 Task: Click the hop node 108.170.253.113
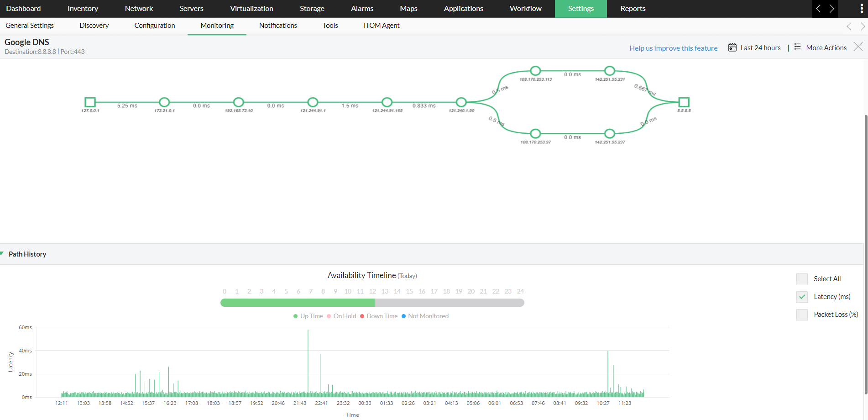point(535,70)
